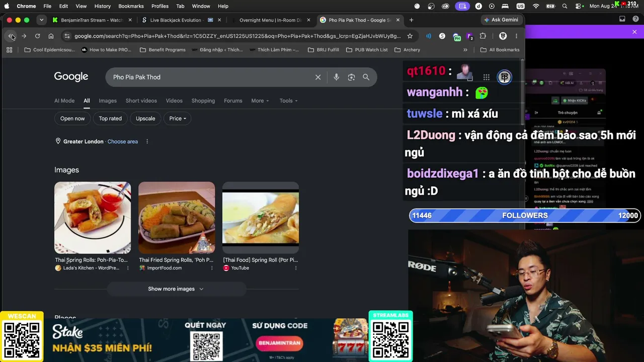Reload the Google search page

(37, 36)
